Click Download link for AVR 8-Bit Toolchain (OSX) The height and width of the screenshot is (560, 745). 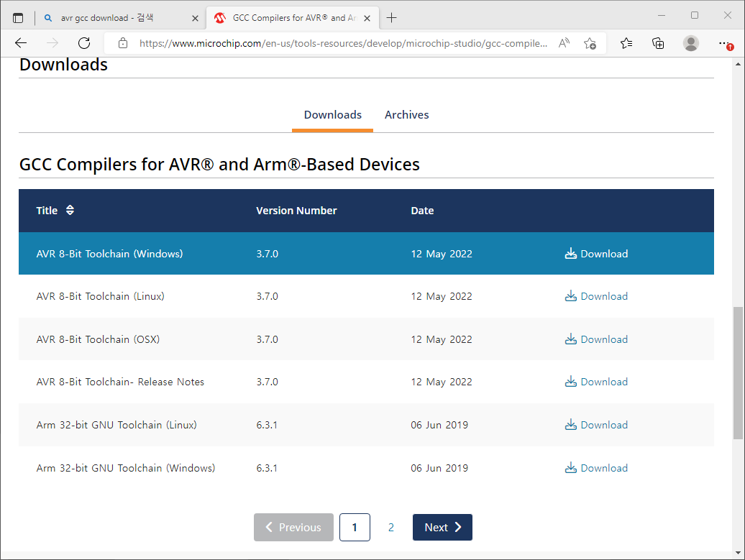(x=604, y=339)
